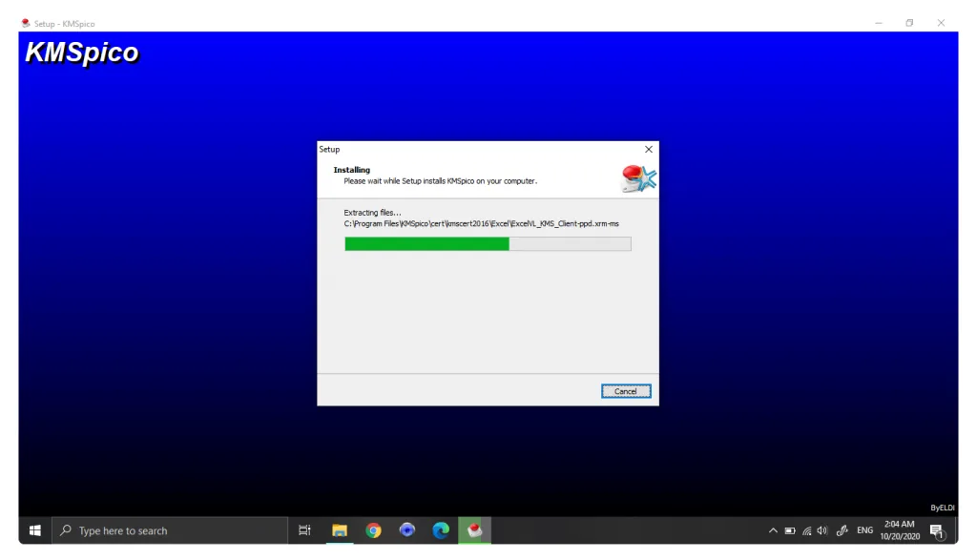This screenshot has width=977, height=560.
Task: Open the clock showing 2:04 AM
Action: click(900, 530)
